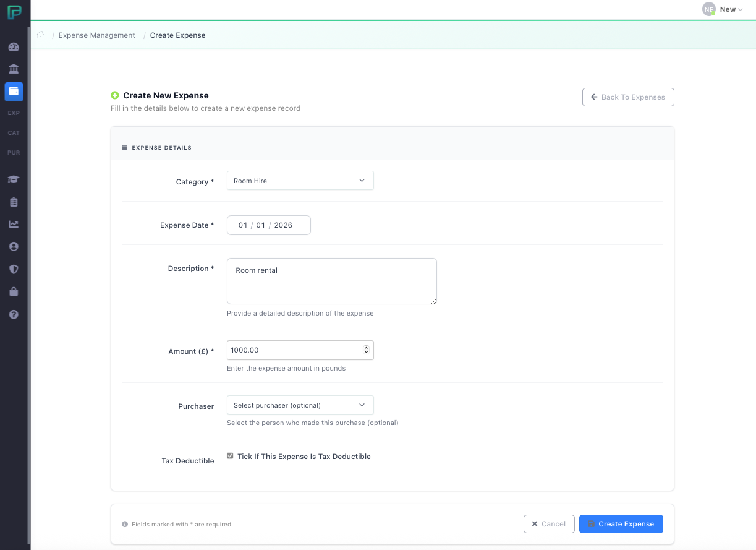Open the New user menu dropdown
The height and width of the screenshot is (550, 756).
click(723, 9)
